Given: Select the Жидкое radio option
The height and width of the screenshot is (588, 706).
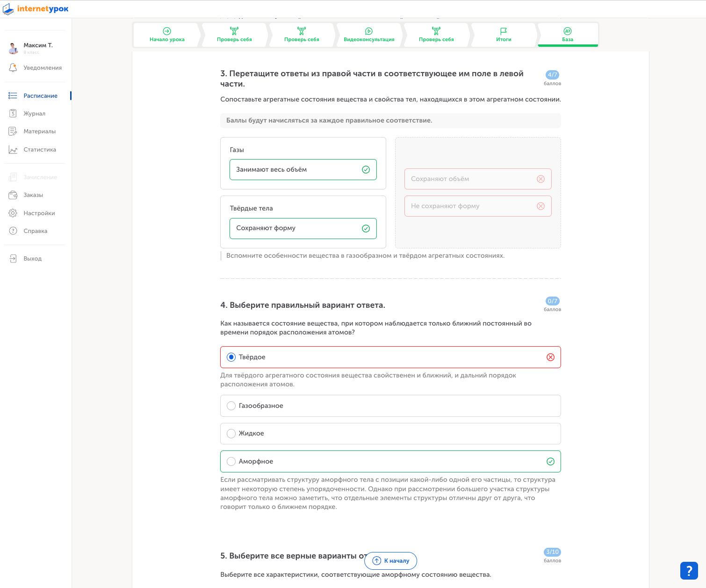Looking at the screenshot, I should (231, 434).
